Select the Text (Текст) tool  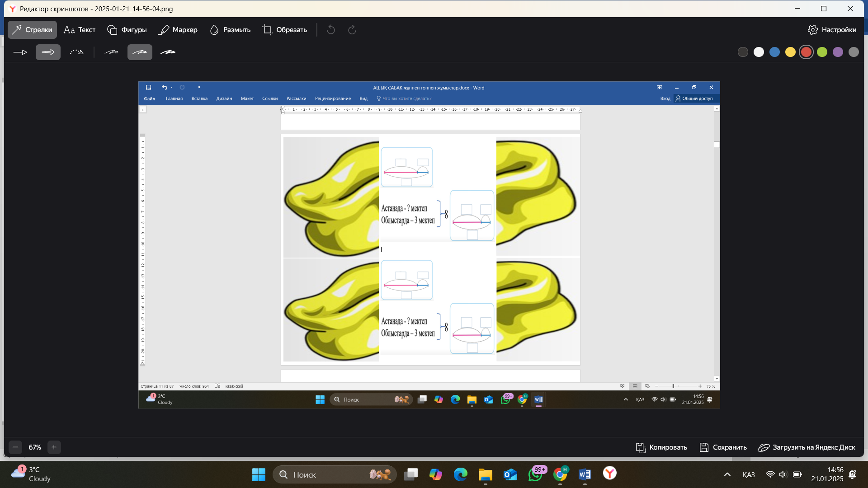80,30
